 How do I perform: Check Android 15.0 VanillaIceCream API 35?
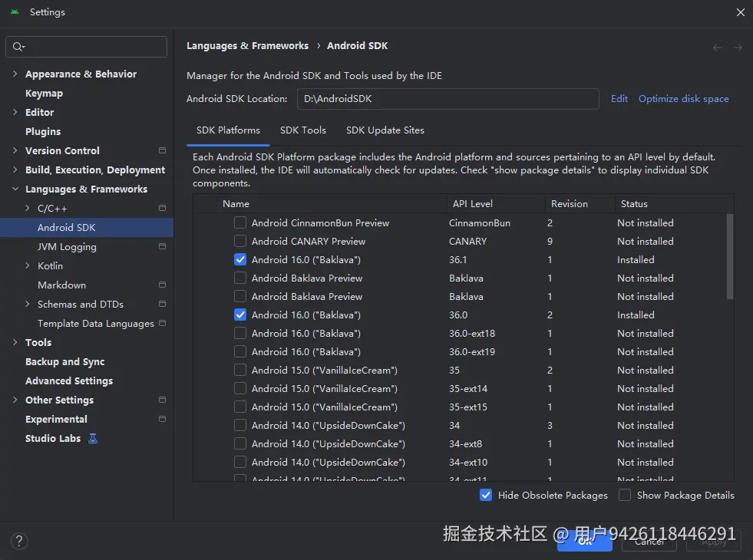click(x=240, y=370)
